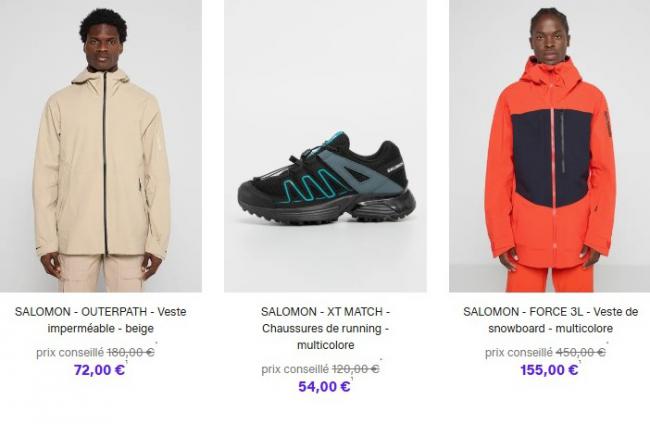Select the 155,00 € sale price
Viewport: 650px width, 424px height.
[x=549, y=370]
